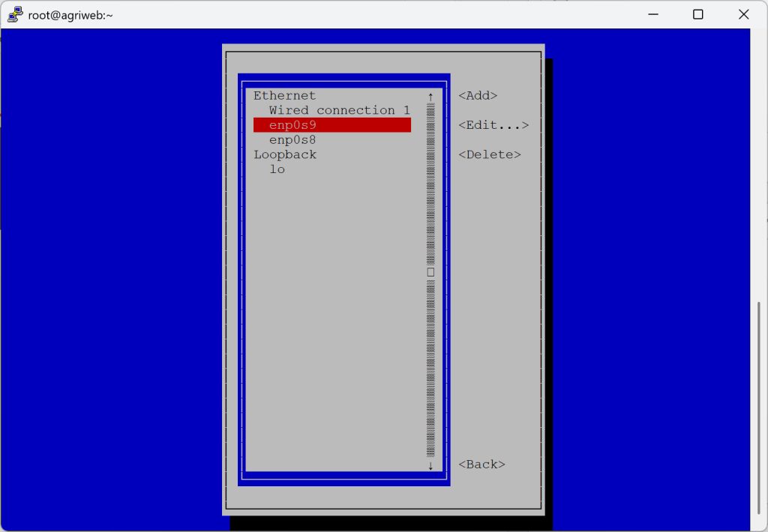Click the Ethernet category header
Viewport: 768px width, 532px height.
coord(284,96)
